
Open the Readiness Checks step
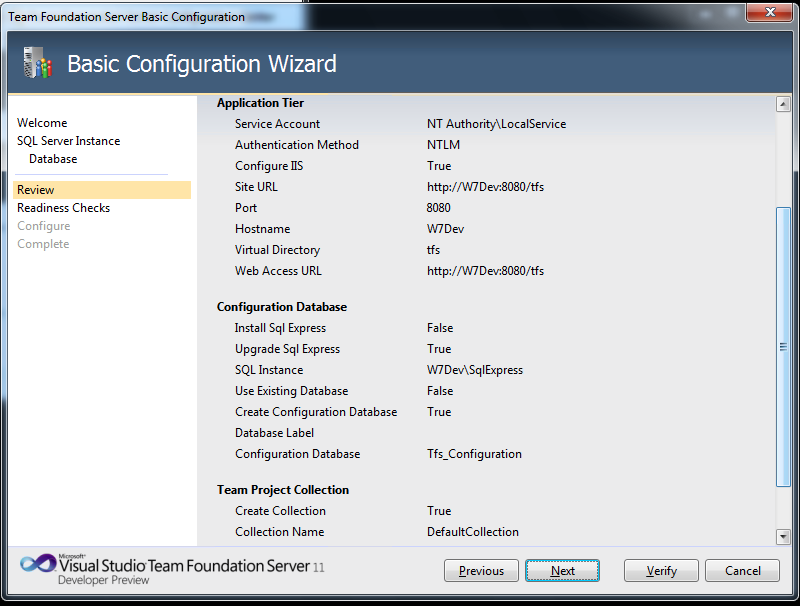pos(63,208)
